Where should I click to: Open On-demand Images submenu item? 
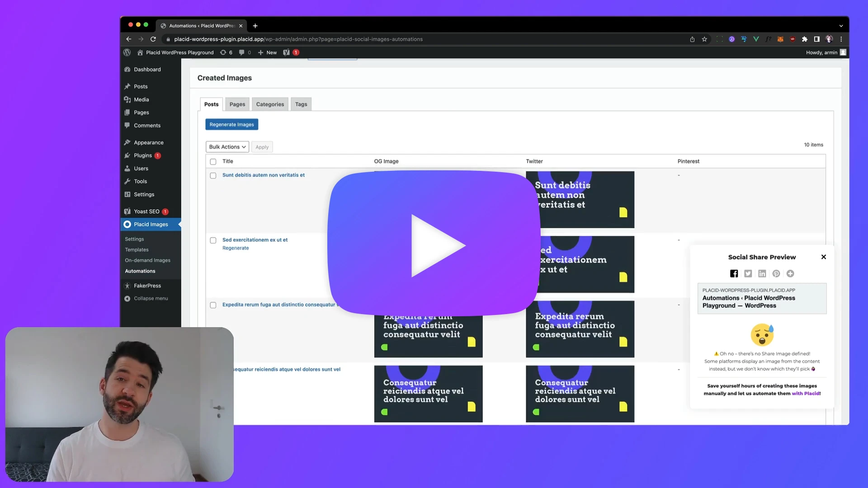[x=147, y=260]
